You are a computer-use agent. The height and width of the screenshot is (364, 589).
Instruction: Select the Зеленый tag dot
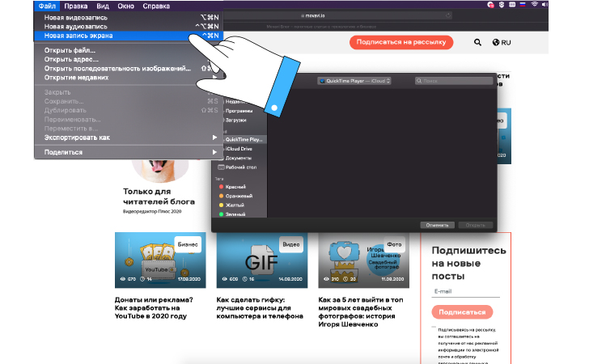pyautogui.click(x=218, y=215)
